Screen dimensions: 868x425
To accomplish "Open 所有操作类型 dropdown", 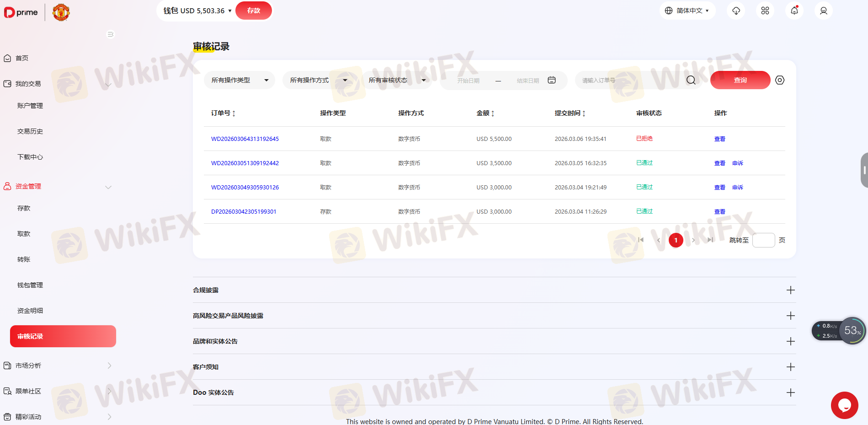I will click(240, 80).
